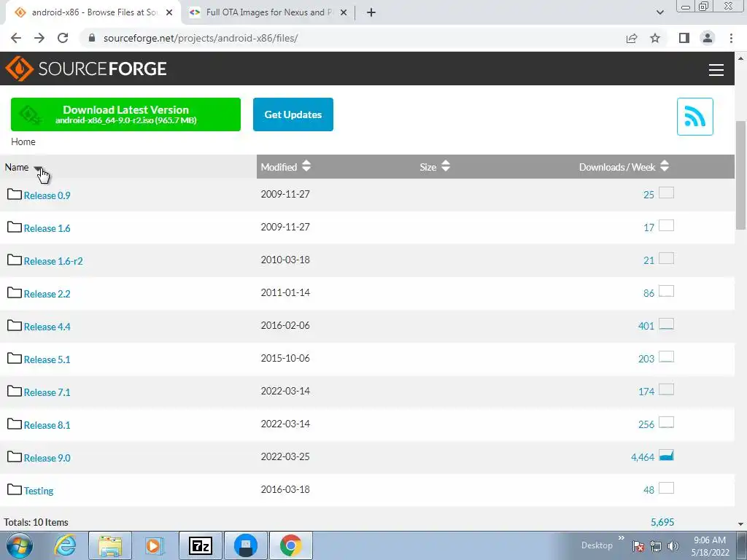Image resolution: width=747 pixels, height=560 pixels.
Task: Open the Release 7.1 folder link
Action: [x=47, y=392]
